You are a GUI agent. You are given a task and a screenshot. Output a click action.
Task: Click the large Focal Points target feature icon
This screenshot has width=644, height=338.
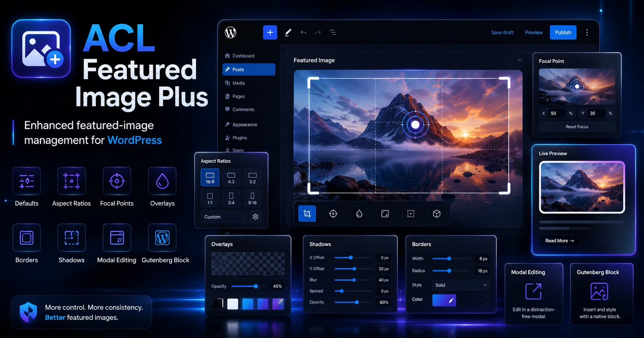[117, 181]
